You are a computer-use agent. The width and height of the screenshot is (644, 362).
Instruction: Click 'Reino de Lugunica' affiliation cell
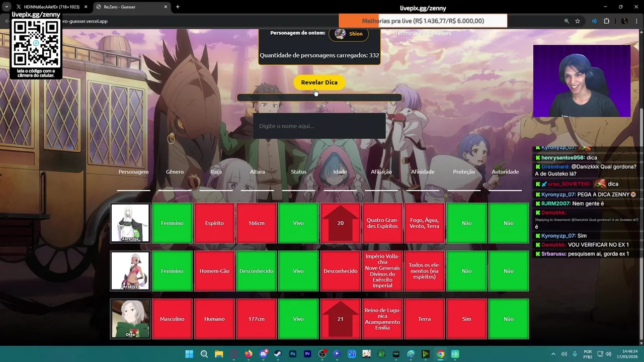click(382, 319)
